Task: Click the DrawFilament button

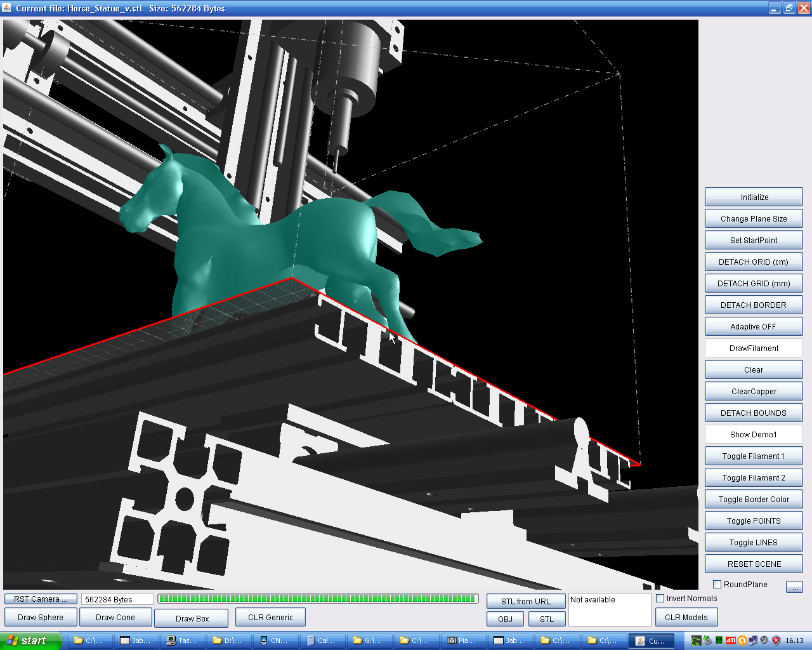Action: click(754, 348)
